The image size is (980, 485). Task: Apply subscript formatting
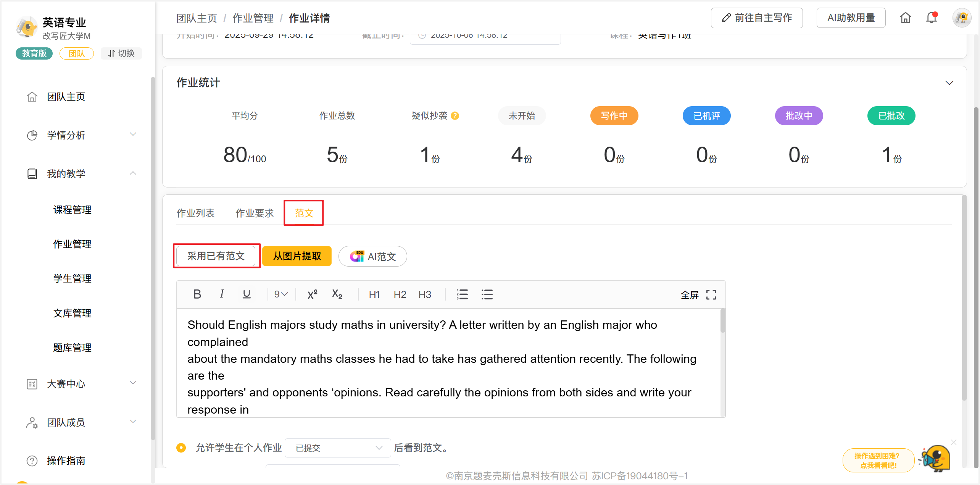click(x=337, y=294)
